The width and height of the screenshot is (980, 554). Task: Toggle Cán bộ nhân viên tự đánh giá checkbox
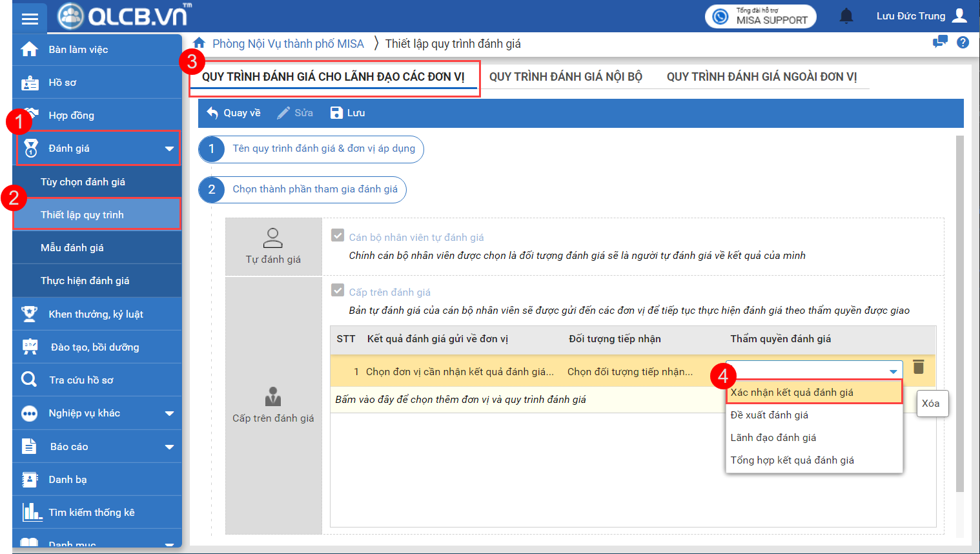[x=338, y=236]
